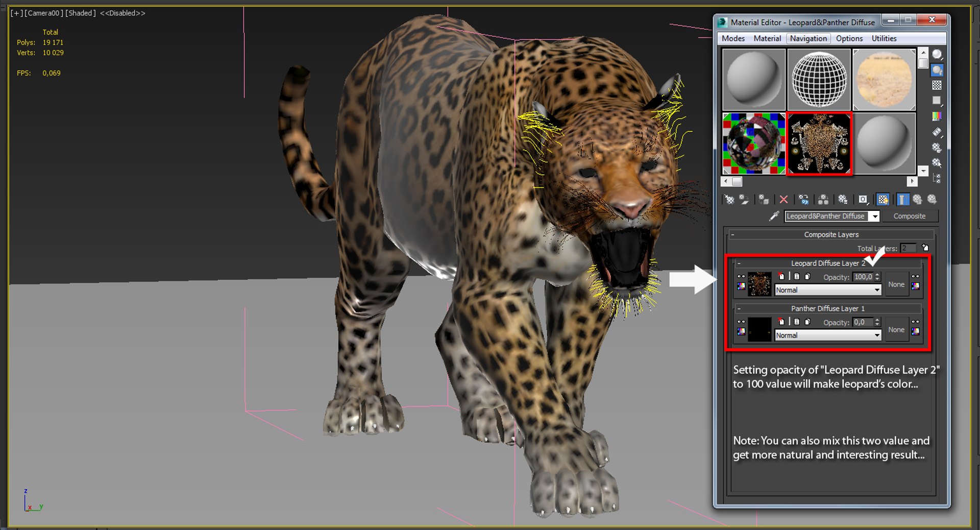Toggle Show Shaded Material in Viewport

tap(883, 200)
